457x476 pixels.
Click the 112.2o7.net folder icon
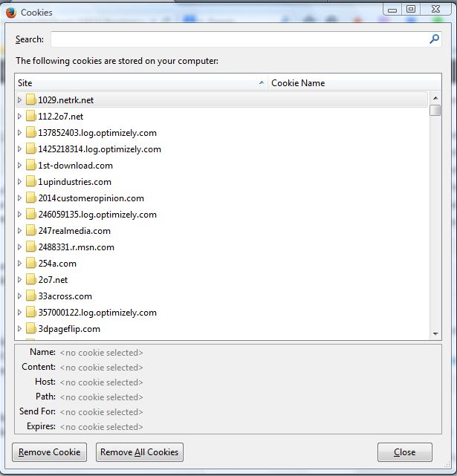(30, 116)
